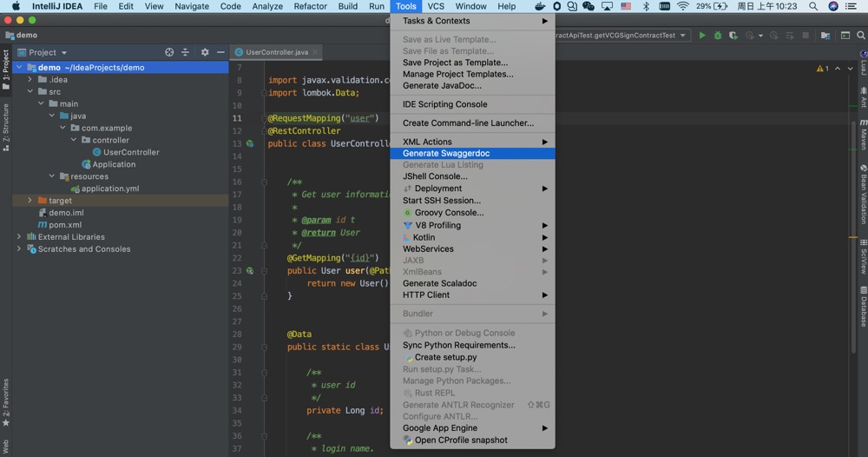Go to next highlighted error arrow

tap(851, 69)
